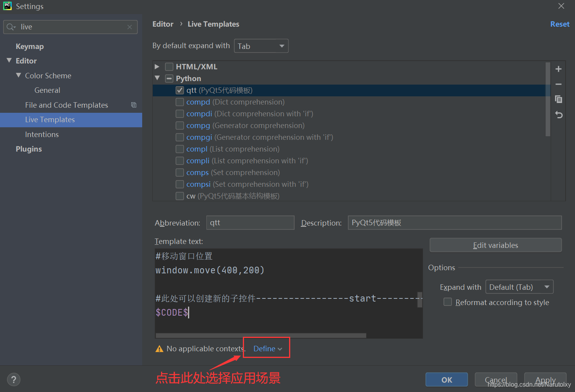Open Plugins settings page

[29, 149]
